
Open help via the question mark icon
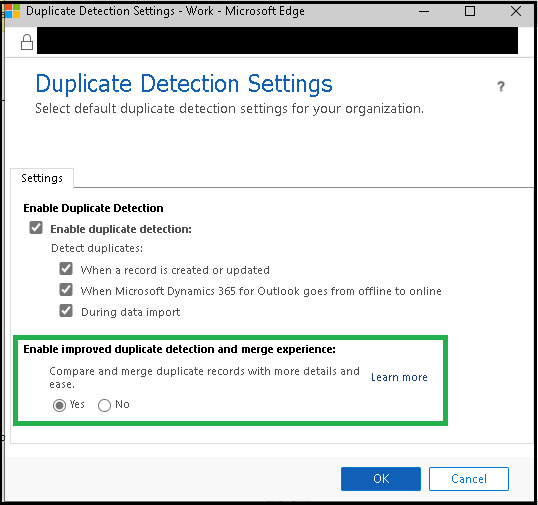pyautogui.click(x=501, y=86)
